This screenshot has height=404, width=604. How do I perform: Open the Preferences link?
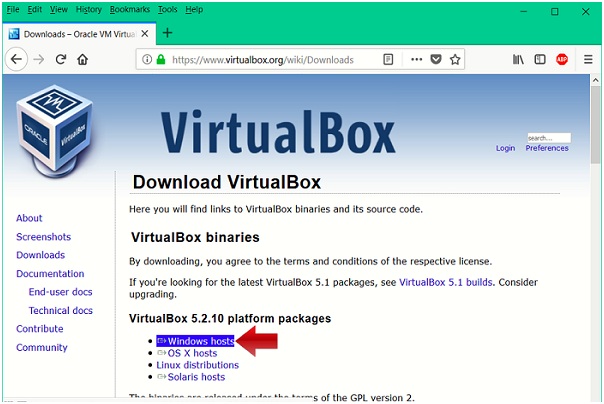547,148
